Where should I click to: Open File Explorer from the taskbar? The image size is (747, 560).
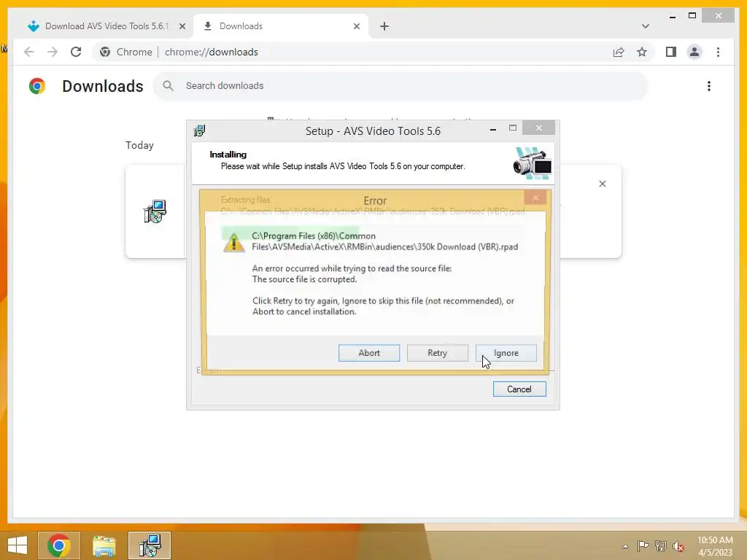coord(104,545)
